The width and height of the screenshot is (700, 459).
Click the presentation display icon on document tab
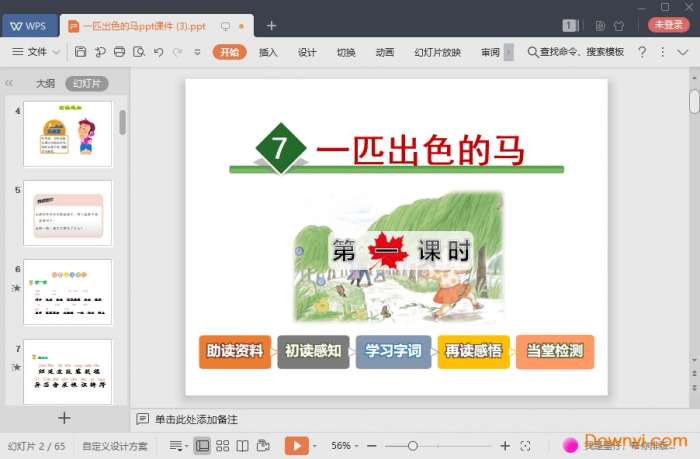(x=225, y=26)
